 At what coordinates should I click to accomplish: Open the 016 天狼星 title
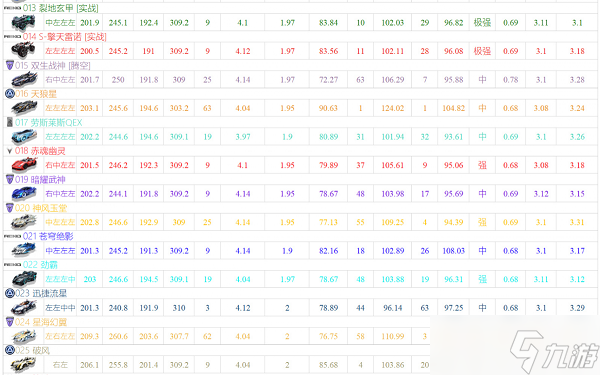[x=36, y=94]
